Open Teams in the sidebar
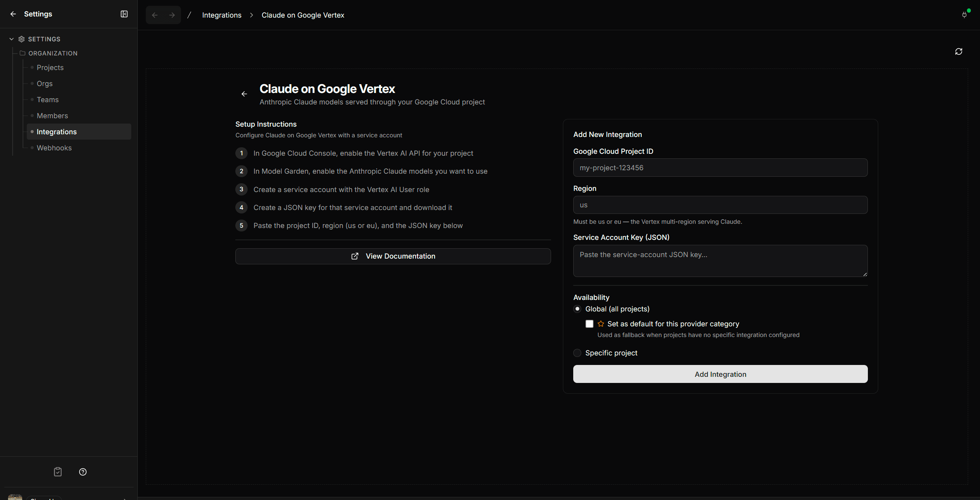The width and height of the screenshot is (980, 500). click(x=48, y=100)
